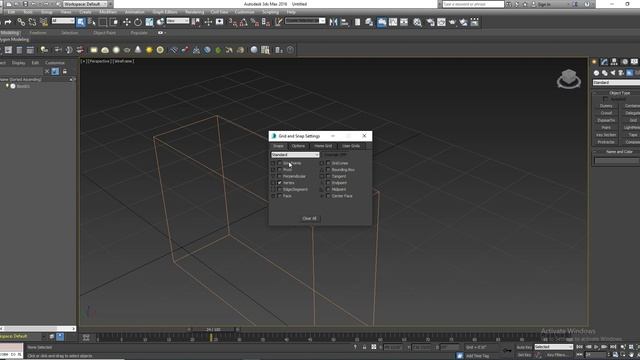Enable the Endpoint snap checkbox

pyautogui.click(x=328, y=183)
